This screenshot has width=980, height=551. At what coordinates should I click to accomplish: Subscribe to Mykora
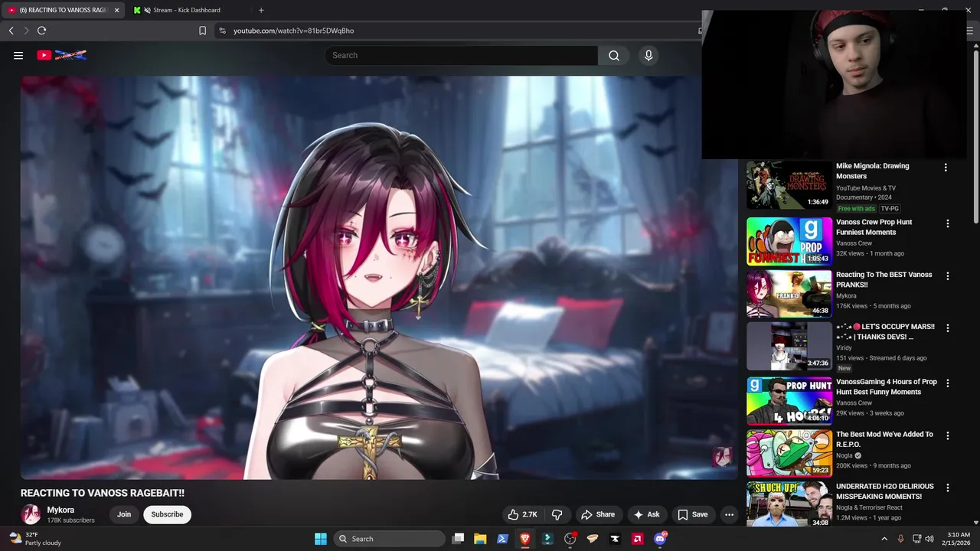click(167, 514)
